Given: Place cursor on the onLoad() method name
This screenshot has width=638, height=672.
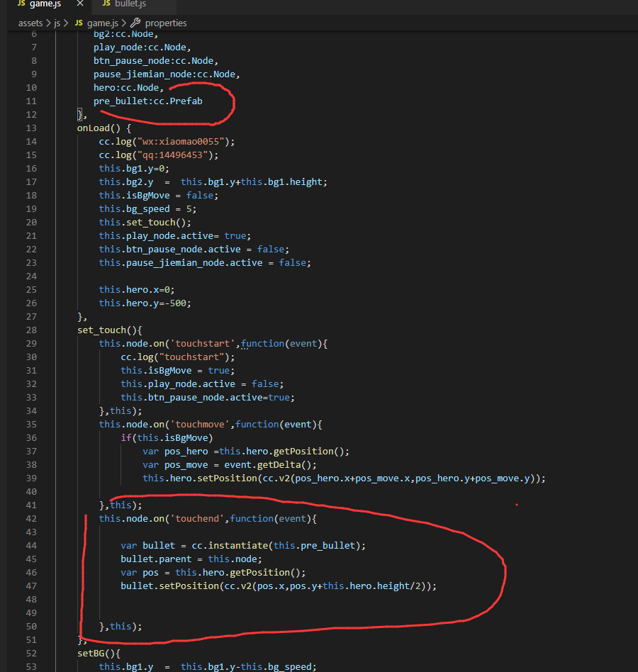Looking at the screenshot, I should pyautogui.click(x=96, y=128).
